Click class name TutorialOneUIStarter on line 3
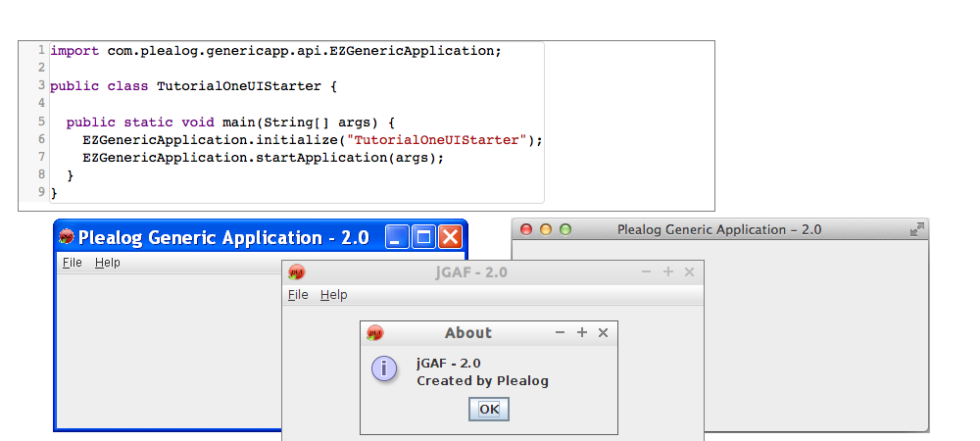Image resolution: width=980 pixels, height=441 pixels. coord(239,86)
